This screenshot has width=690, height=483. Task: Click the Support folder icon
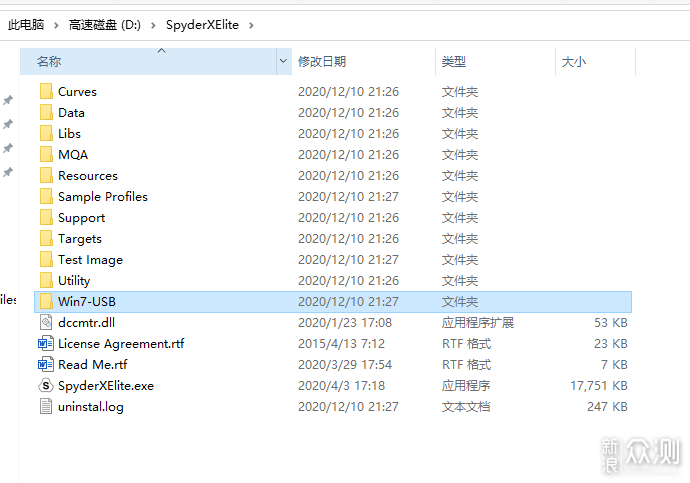coord(46,217)
